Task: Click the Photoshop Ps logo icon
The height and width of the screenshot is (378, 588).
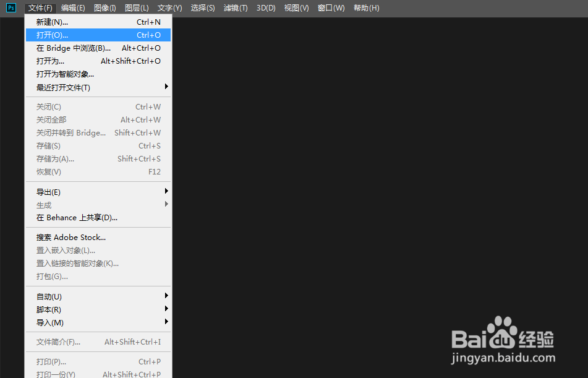Action: click(x=11, y=7)
